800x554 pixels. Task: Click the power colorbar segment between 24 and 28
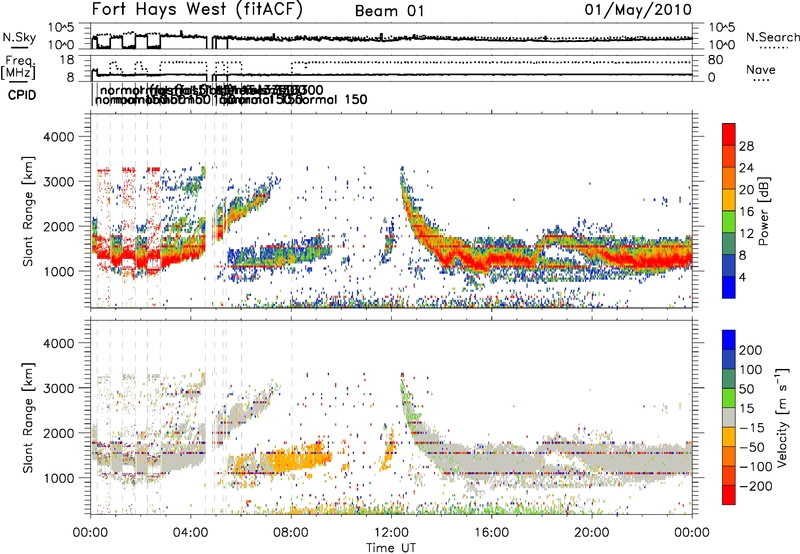point(729,156)
